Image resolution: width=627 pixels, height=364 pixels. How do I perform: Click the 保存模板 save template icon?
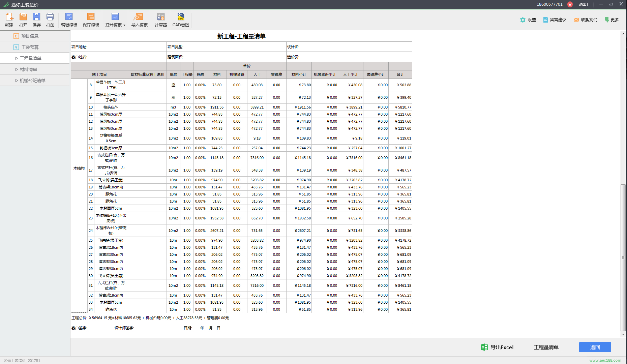[x=91, y=17]
